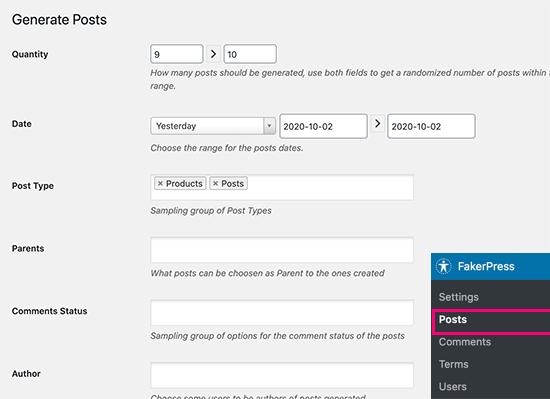Focus the maximum quantity field showing 10
The height and width of the screenshot is (399, 550).
pos(250,54)
